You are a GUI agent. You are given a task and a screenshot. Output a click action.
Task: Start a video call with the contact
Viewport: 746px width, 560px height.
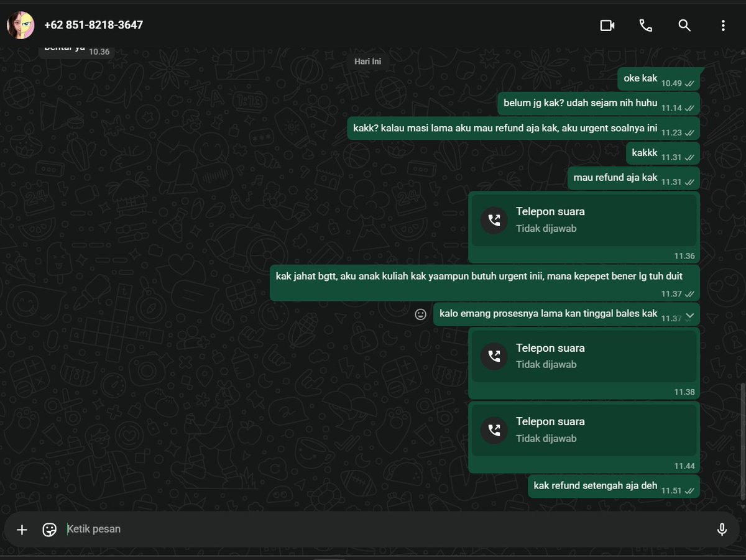click(x=607, y=25)
